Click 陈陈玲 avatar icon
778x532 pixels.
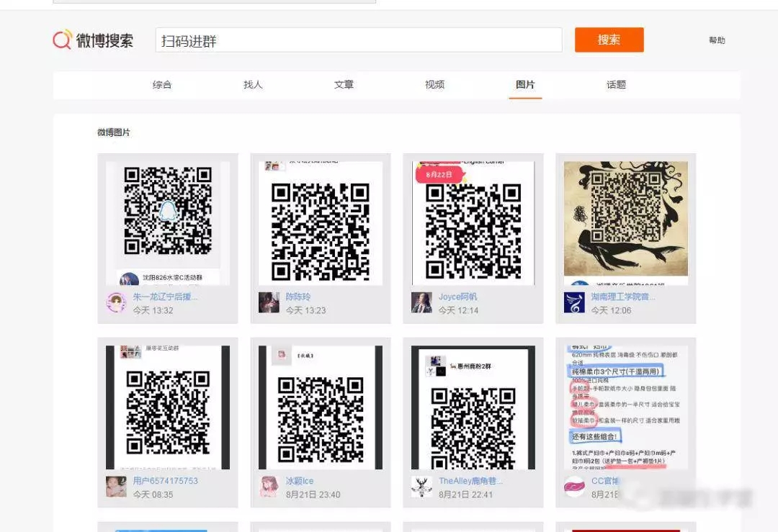click(x=269, y=302)
